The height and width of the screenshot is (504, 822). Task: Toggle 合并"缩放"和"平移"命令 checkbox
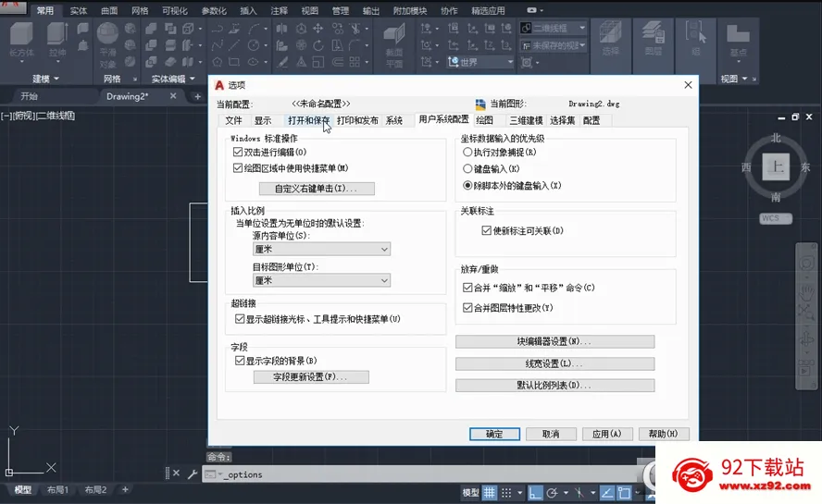point(467,288)
